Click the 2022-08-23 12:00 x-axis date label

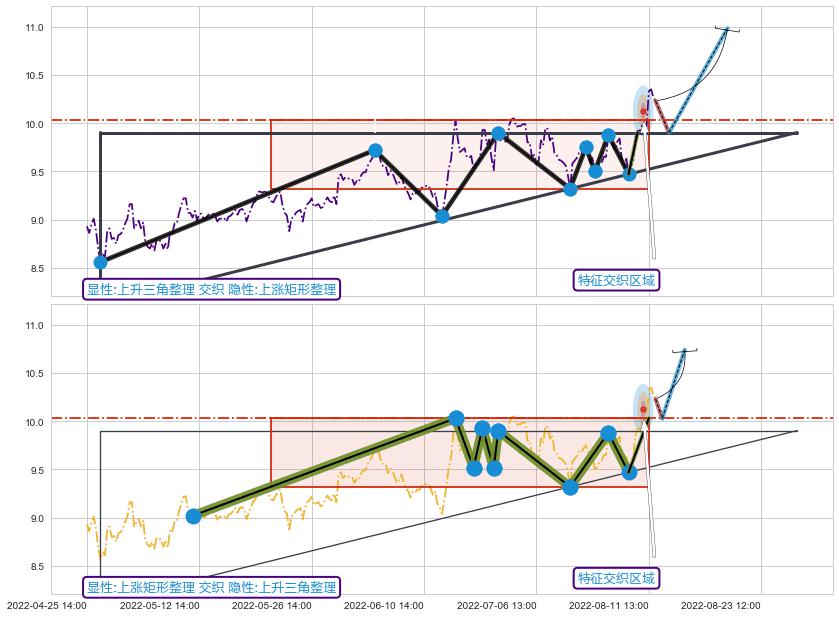(721, 606)
